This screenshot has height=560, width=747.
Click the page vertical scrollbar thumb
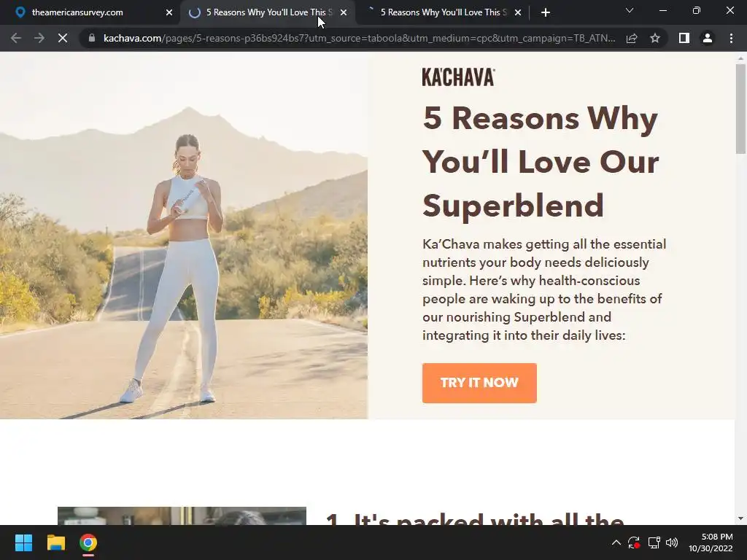(740, 109)
